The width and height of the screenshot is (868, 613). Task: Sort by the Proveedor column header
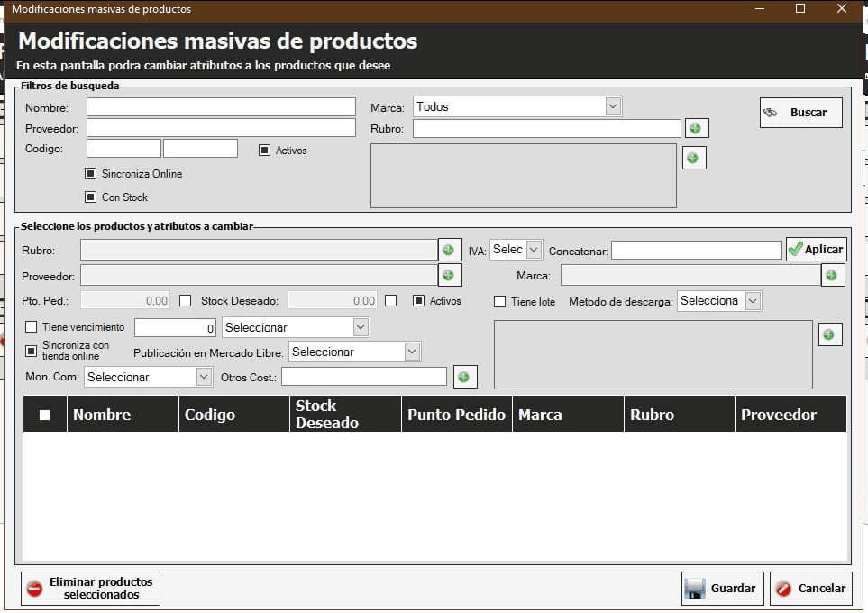tap(778, 415)
